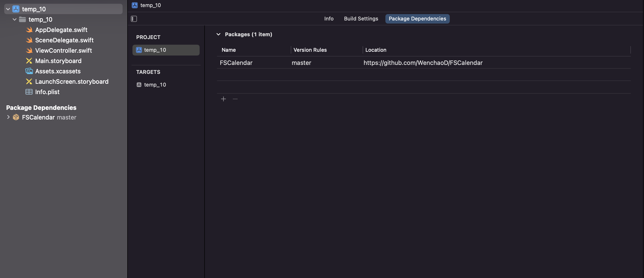
Task: Click the github.com/WenchaoD/FSCalendar location URL
Action: 423,63
